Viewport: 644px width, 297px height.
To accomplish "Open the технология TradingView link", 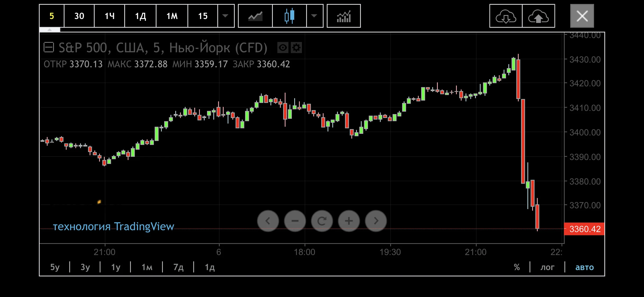I will pos(113,227).
